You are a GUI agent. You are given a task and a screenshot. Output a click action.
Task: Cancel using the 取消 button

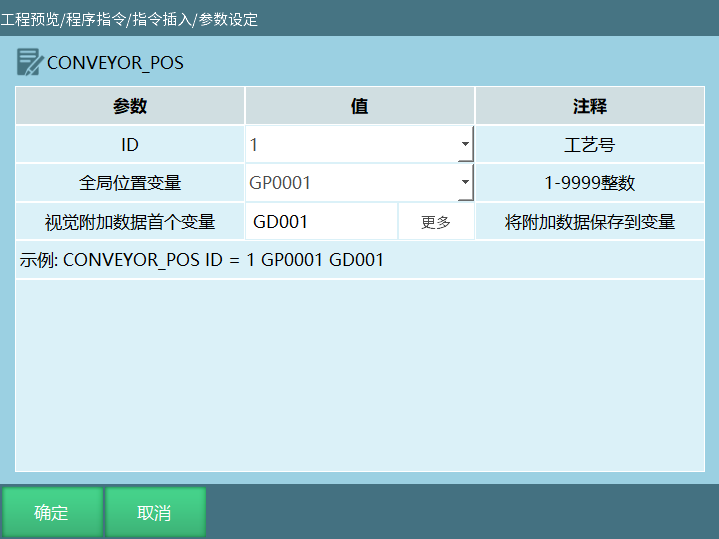[x=154, y=513]
